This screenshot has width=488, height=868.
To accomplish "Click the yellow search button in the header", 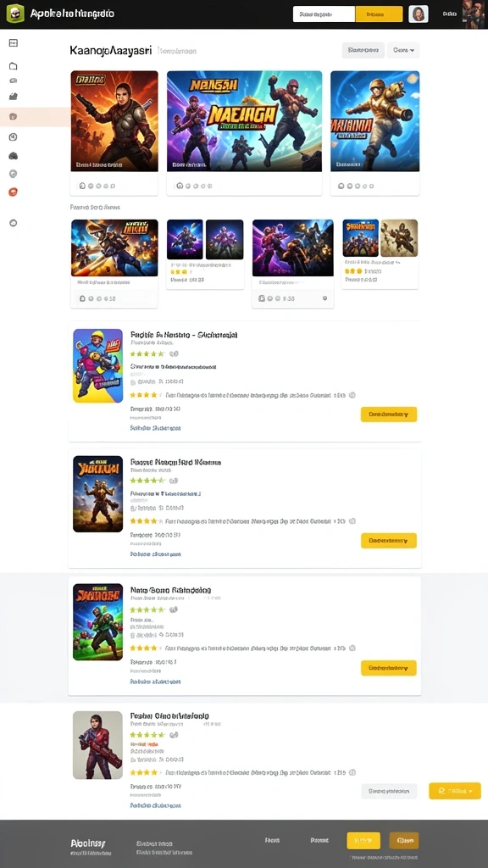I will [379, 14].
